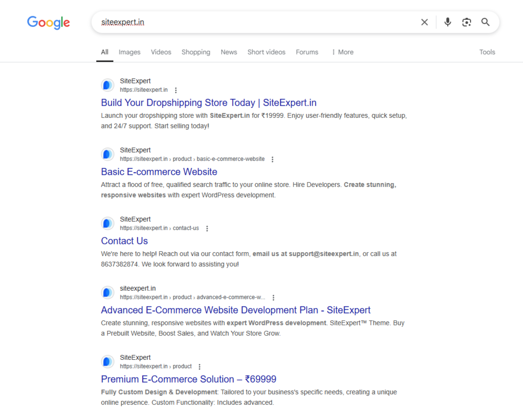Click the URL ending in contact-us
Viewport: 523px width, 420px height.
[160, 228]
